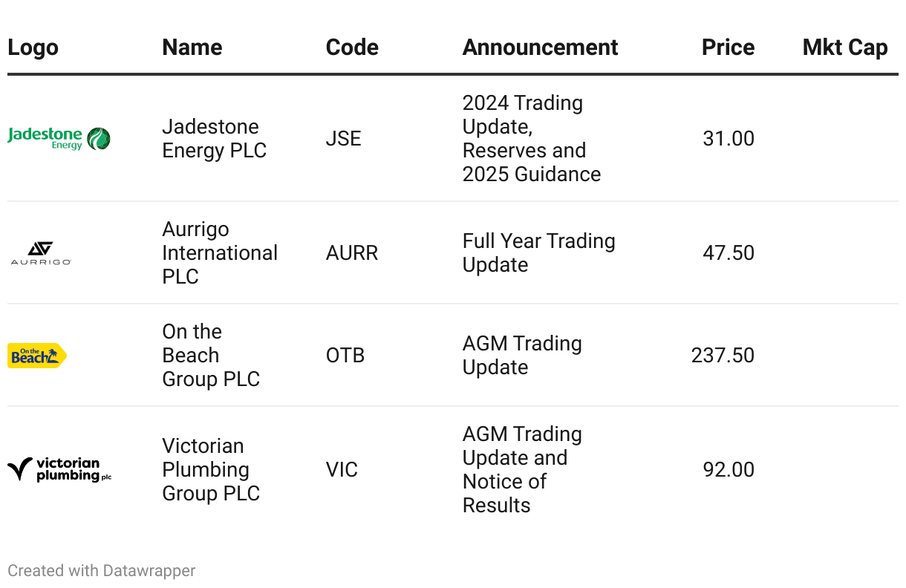Click the Logo column header
Screen dimensions: 906x588
(33, 48)
